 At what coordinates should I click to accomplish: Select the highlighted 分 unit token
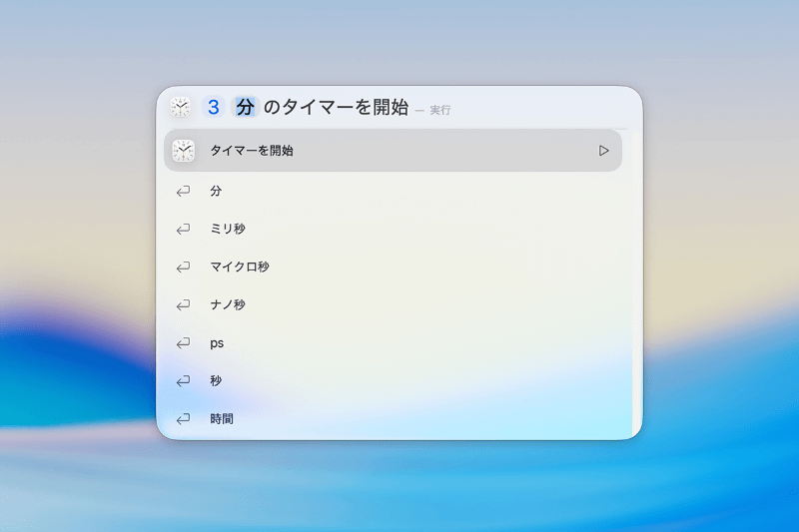click(x=245, y=108)
